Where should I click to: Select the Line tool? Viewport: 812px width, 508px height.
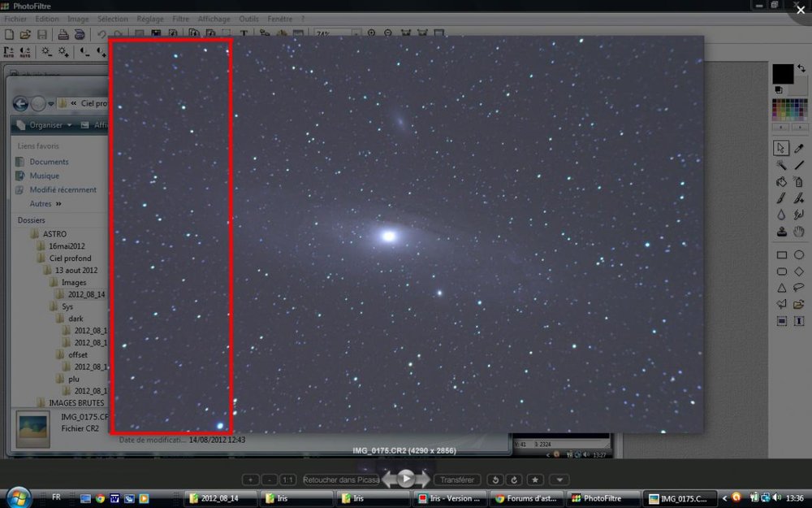pyautogui.click(x=799, y=165)
